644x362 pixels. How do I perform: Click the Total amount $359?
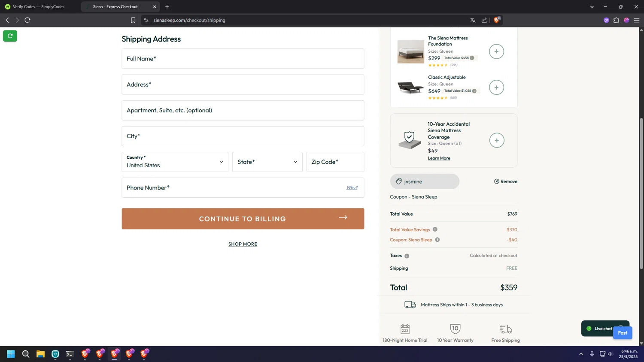[x=509, y=287]
